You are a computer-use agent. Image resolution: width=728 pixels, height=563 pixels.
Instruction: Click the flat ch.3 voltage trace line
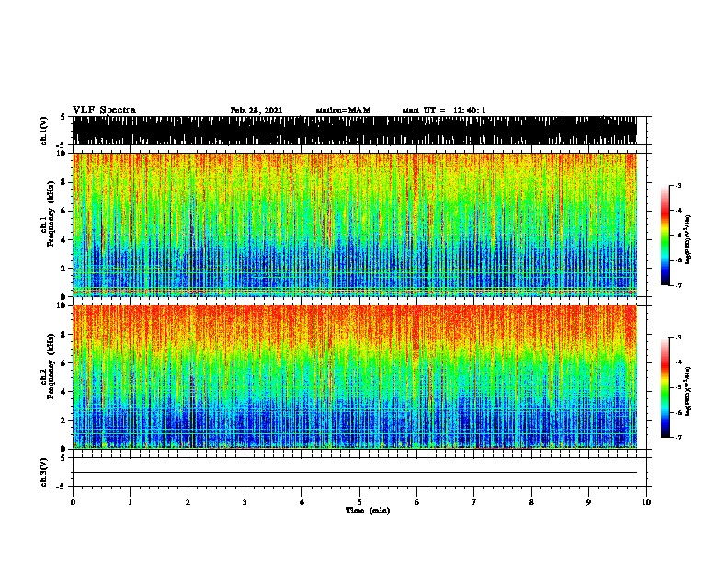(x=354, y=473)
